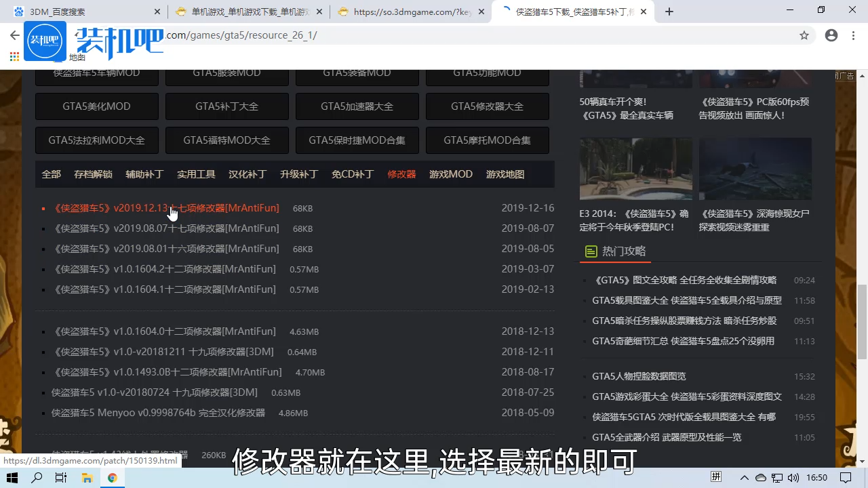Screen dimensions: 868x488
Task: Open File Explorer from the taskbar
Action: 87,478
